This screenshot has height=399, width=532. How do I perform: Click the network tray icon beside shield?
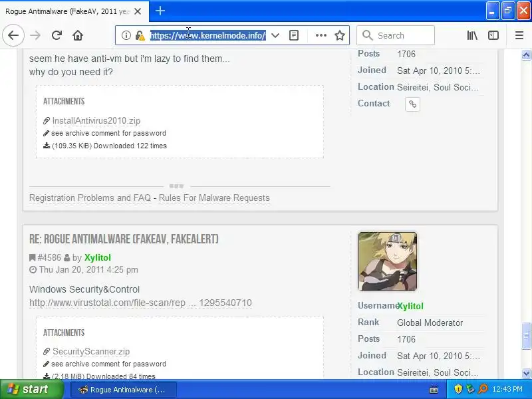pos(470,389)
